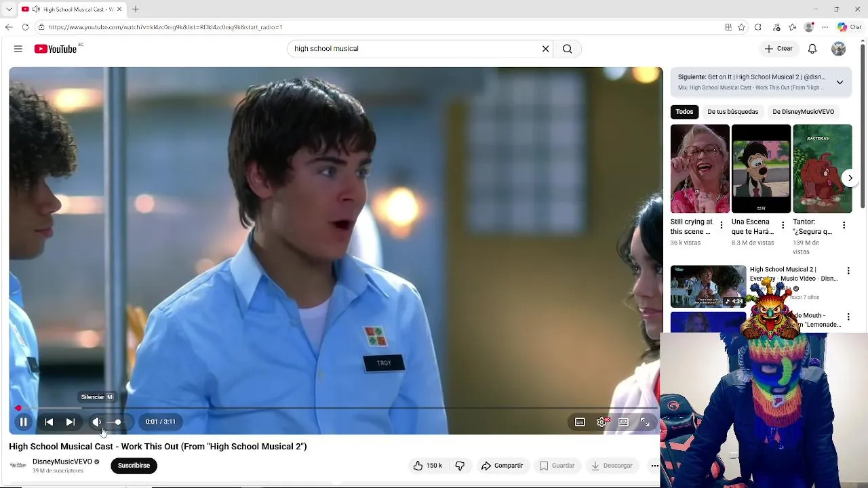Adjust the player volume slider
This screenshot has width=868, height=488.
tap(115, 422)
